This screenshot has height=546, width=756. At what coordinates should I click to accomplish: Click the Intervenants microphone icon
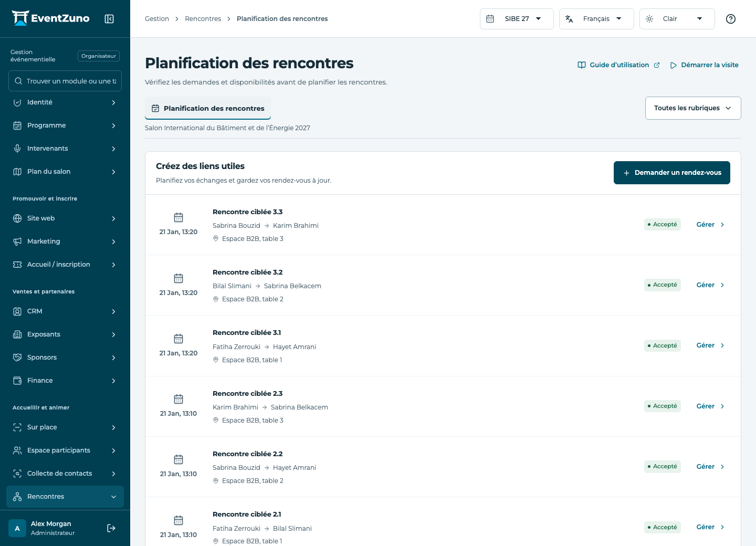click(x=17, y=149)
